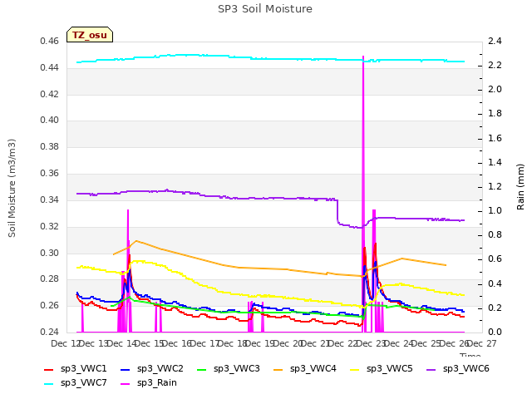Image resolution: width=532 pixels, height=399 pixels.
Task: Click the sp3_VWC1 legend label
Action: pos(83,368)
